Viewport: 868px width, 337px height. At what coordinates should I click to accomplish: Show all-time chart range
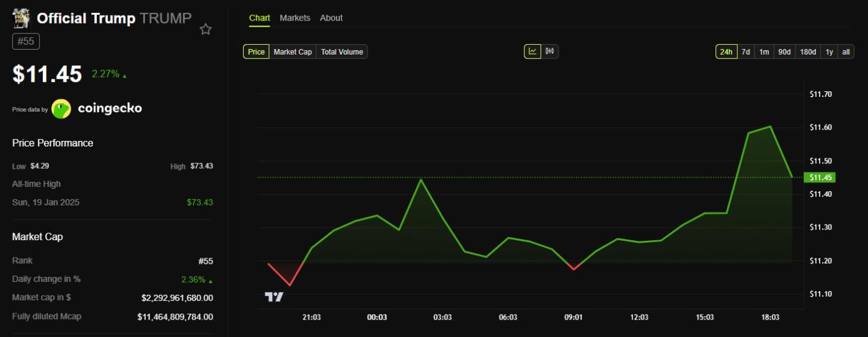[846, 52]
